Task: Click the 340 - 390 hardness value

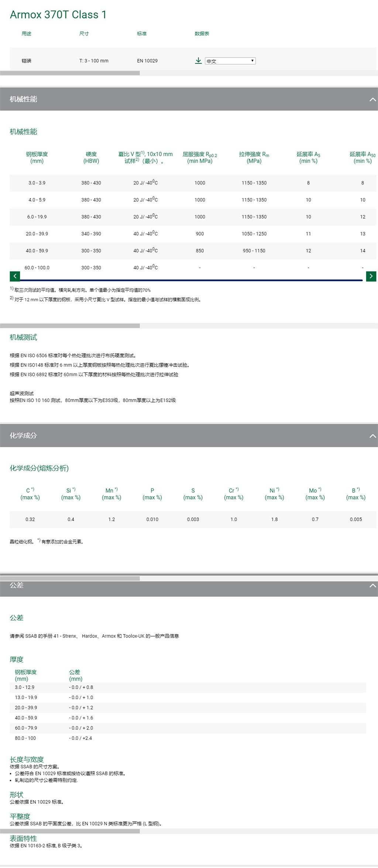Action: pyautogui.click(x=91, y=234)
